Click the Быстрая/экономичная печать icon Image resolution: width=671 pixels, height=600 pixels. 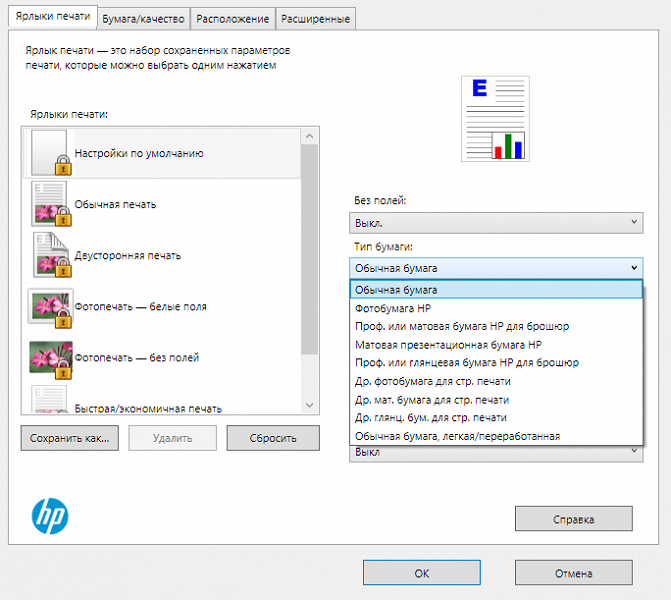click(x=50, y=400)
